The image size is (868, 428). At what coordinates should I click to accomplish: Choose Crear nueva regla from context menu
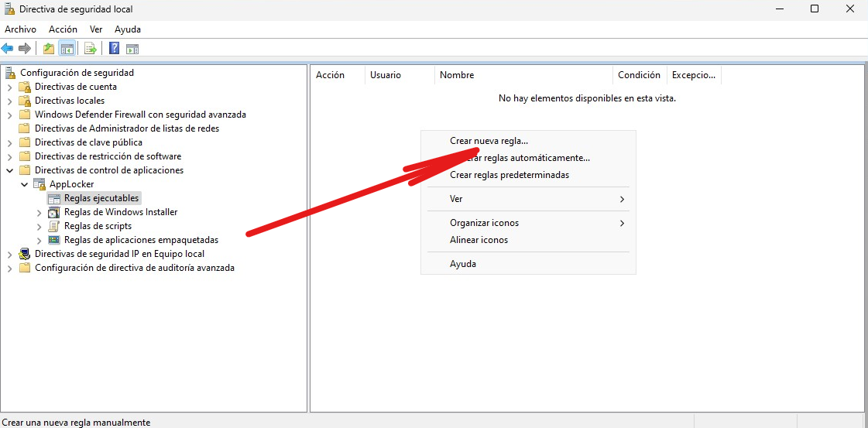pos(489,141)
